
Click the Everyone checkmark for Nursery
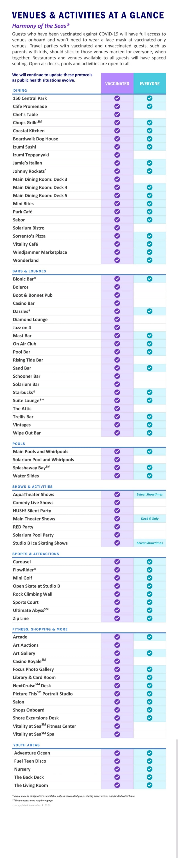150,769
